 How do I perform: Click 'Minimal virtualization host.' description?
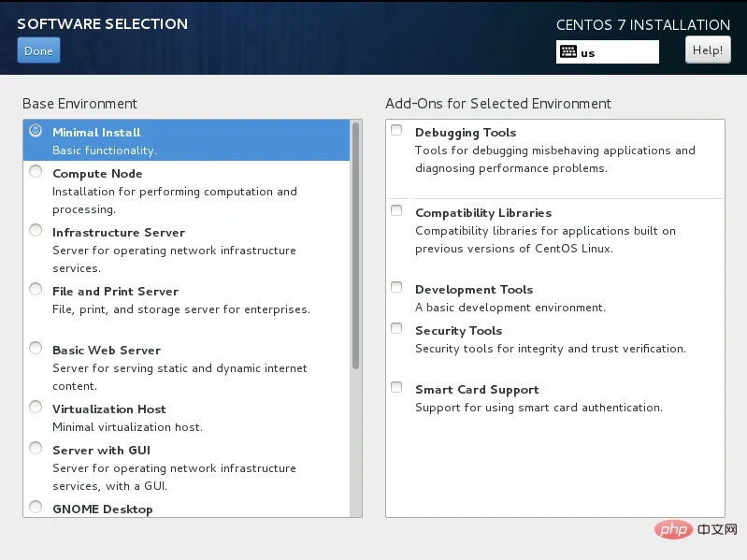click(x=127, y=427)
